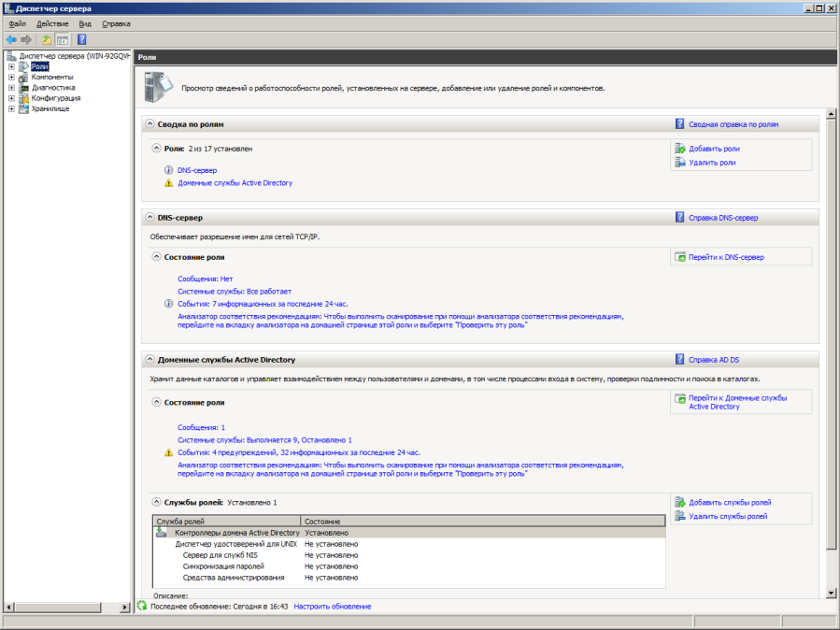
Task: Click scroll up arrow of main pane
Action: 831,114
